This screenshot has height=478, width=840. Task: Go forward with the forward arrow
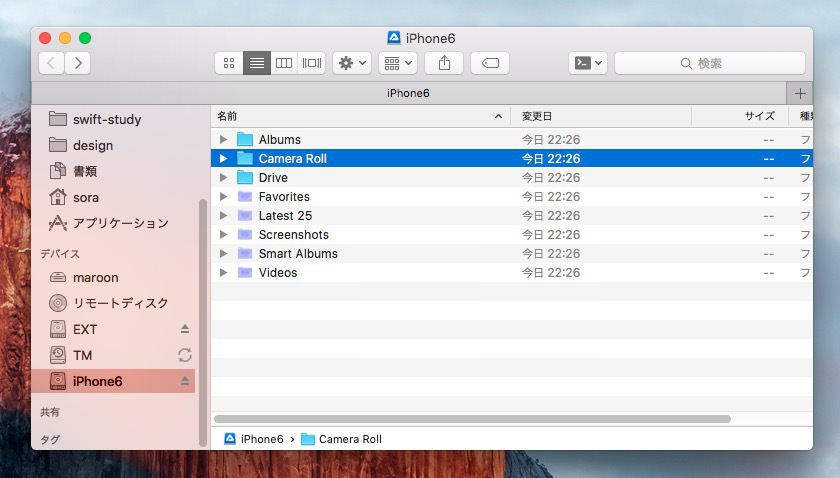click(77, 63)
